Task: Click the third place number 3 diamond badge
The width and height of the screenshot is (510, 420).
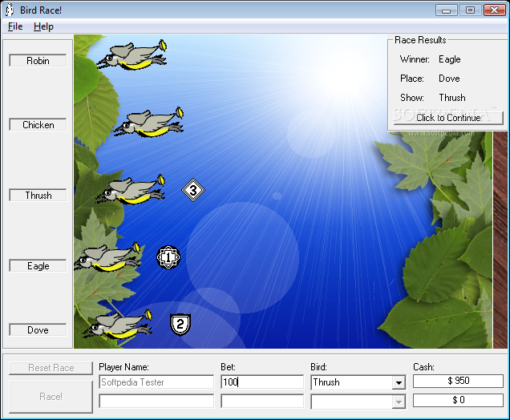Action: [193, 190]
